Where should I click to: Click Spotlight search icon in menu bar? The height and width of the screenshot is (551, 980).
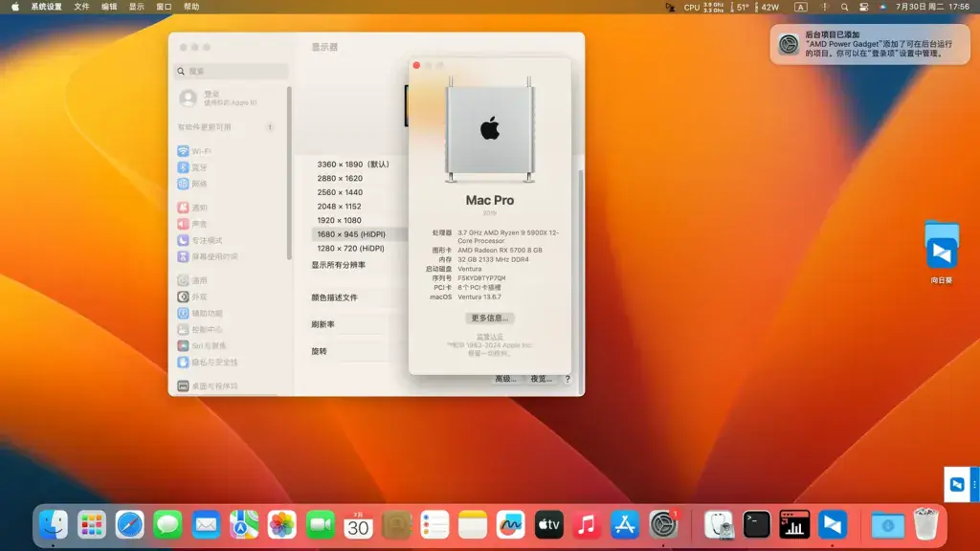[844, 7]
